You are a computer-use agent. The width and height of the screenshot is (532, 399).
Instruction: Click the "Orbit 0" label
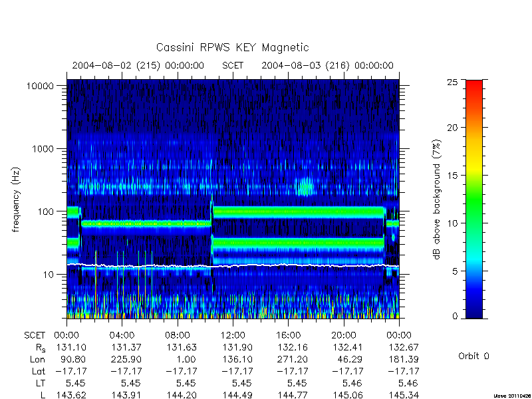coord(473,356)
